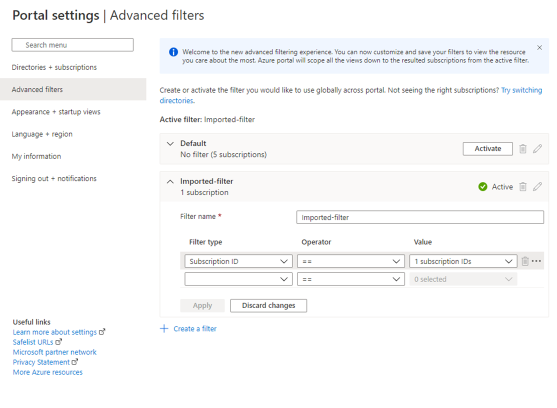Remove the Subscription ID filter row
Image resolution: width=557 pixels, height=408 pixels.
[x=525, y=261]
